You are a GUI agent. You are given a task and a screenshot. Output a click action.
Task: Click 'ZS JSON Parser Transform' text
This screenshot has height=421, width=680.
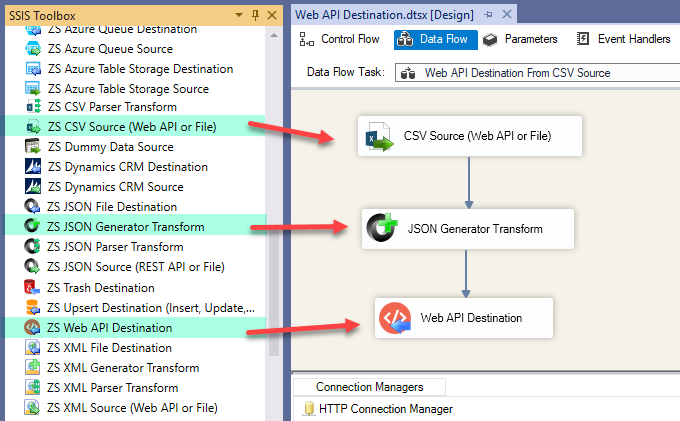(115, 246)
